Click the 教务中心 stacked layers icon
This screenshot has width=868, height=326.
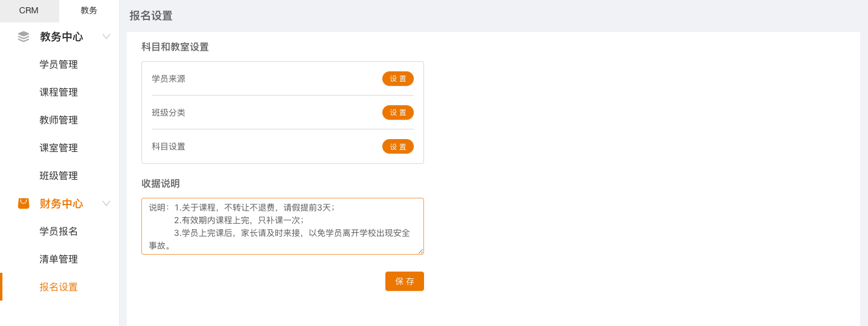(x=24, y=36)
